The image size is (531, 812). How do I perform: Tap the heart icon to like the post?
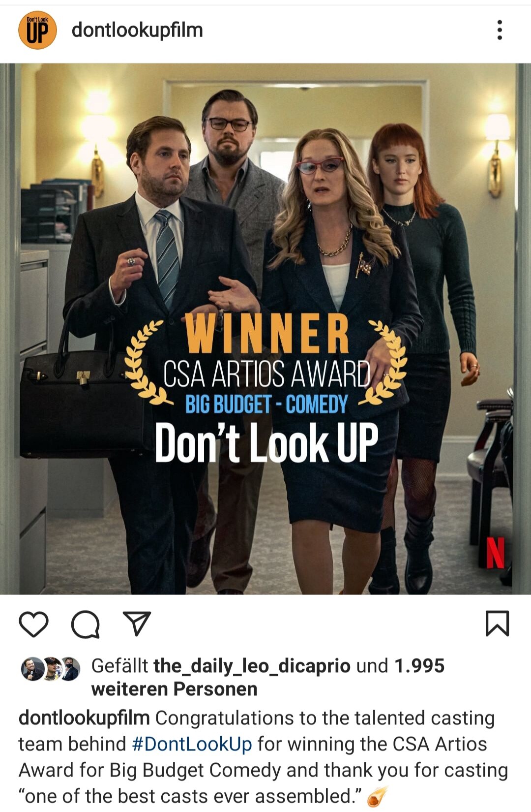point(33,624)
